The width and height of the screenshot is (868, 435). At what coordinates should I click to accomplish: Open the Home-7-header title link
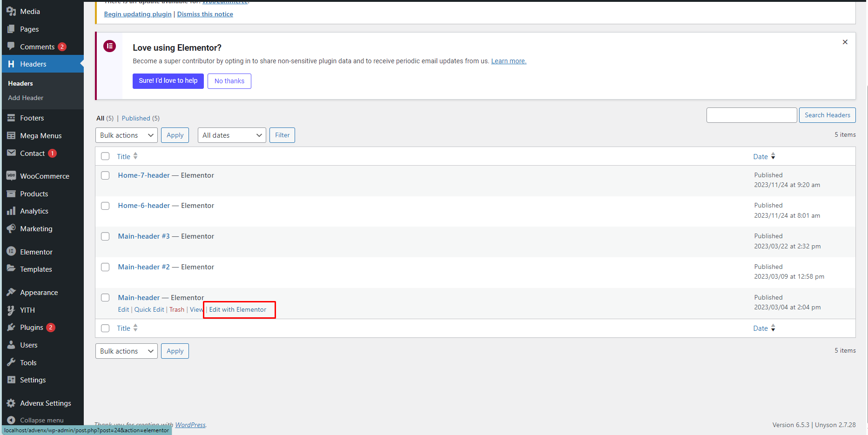click(144, 175)
